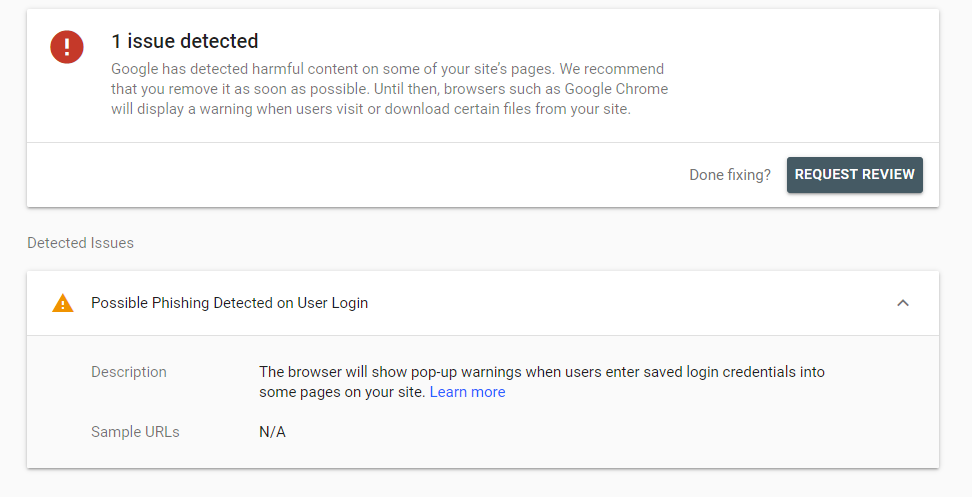Click "Possible Phishing Detected on User Login" title
The width and height of the screenshot is (972, 497).
point(229,303)
